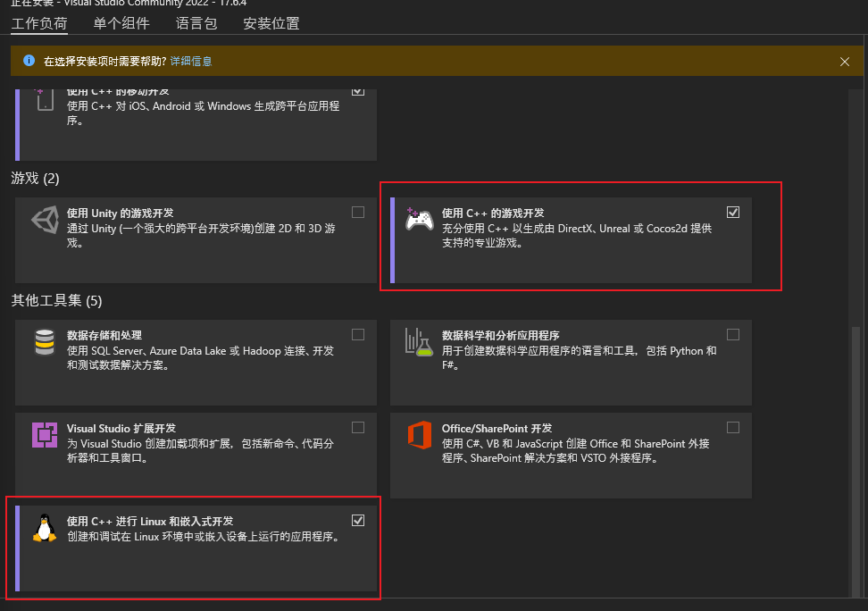Tick the Office/SharePoint 开发 checkbox
868x611 pixels.
(733, 428)
